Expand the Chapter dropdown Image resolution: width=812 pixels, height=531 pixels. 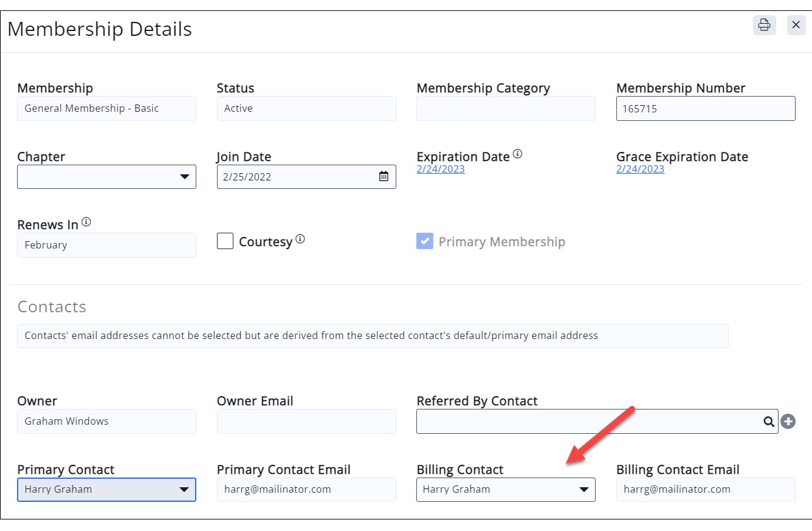(x=106, y=177)
